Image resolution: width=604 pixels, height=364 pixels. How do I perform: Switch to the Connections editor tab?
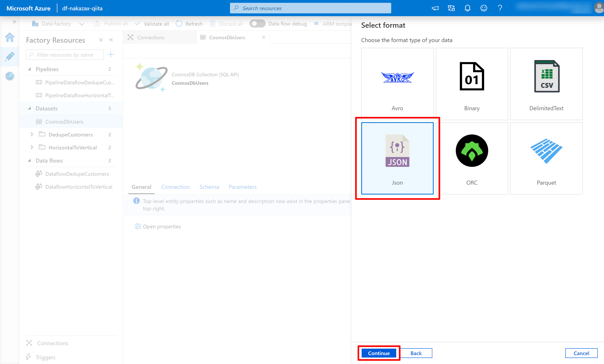(160, 37)
